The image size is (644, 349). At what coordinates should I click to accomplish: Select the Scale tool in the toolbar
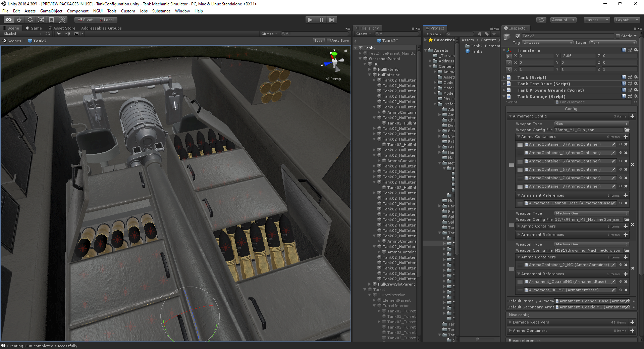click(41, 20)
